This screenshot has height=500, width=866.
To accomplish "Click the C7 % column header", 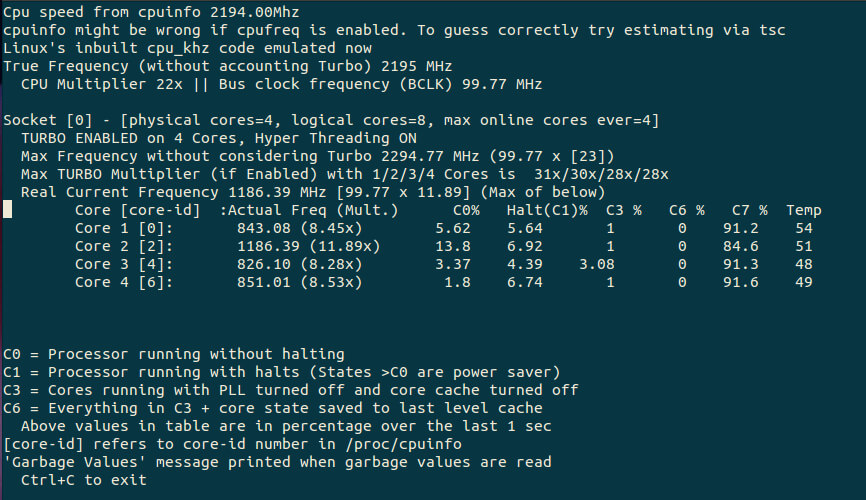I will pyautogui.click(x=749, y=210).
